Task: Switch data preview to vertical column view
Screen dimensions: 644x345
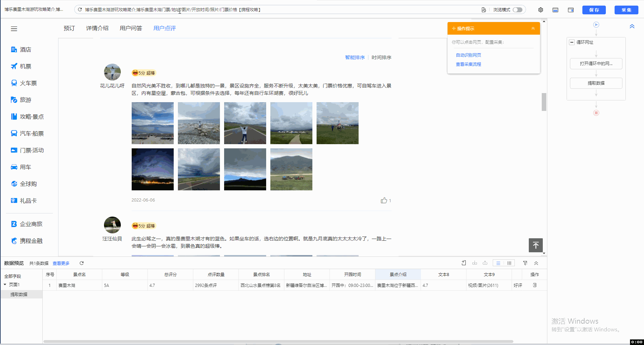Action: point(509,263)
